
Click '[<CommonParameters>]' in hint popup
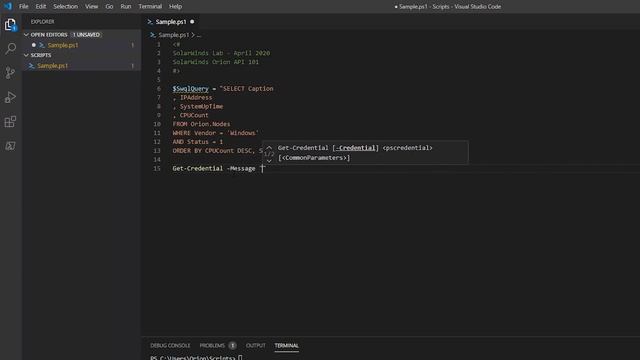(x=314, y=158)
